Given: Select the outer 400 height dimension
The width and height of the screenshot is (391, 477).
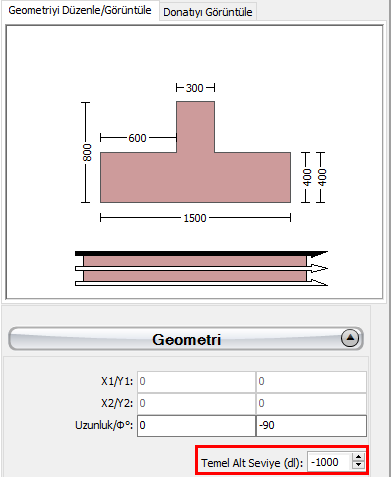Looking at the screenshot, I should click(x=322, y=177).
